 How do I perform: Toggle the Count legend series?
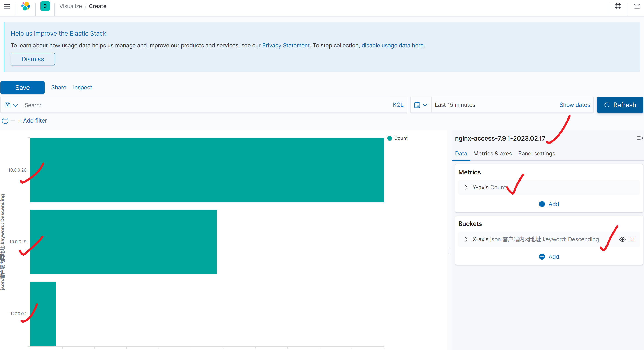click(x=400, y=138)
